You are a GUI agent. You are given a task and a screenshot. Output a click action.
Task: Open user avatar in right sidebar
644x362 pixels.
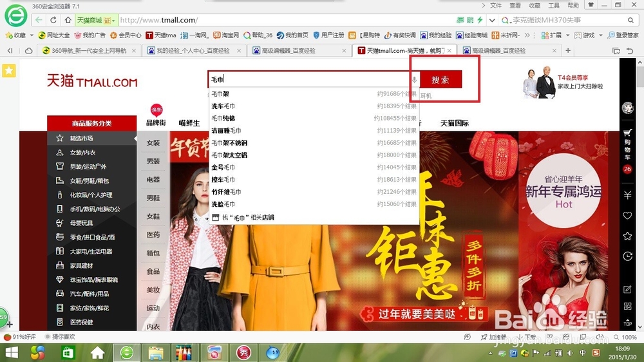tap(627, 108)
